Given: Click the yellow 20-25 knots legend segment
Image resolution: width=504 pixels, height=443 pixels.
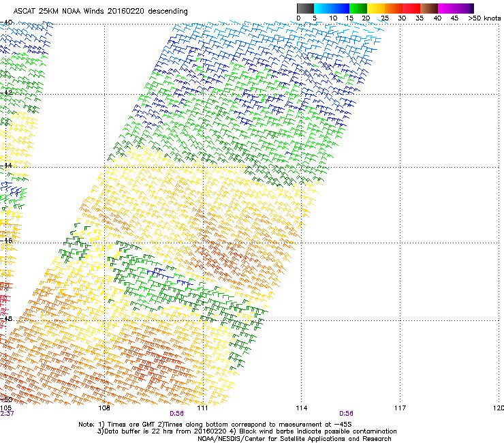Looking at the screenshot, I should pyautogui.click(x=376, y=8).
